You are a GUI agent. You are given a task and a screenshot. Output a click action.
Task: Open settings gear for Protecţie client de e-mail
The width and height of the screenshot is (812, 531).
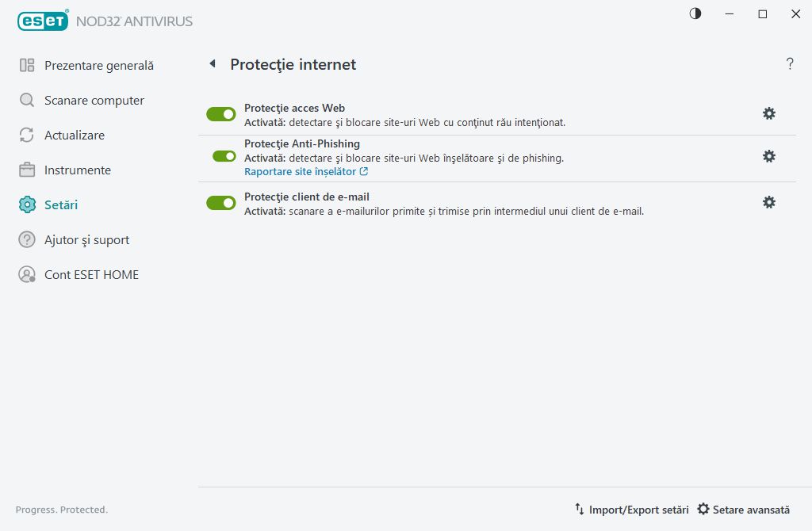point(768,202)
